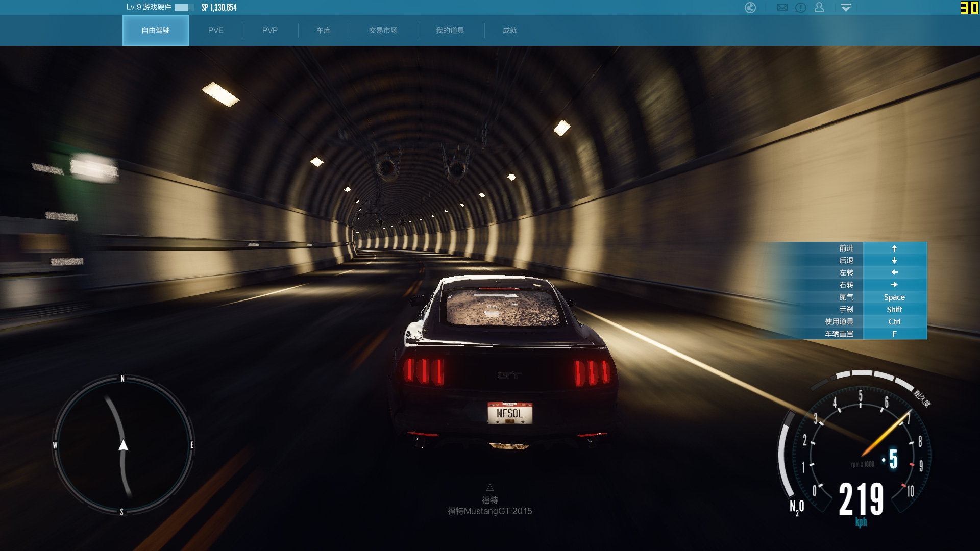This screenshot has width=980, height=551.
Task: Click the Space key binding for 氮气
Action: [x=894, y=297]
